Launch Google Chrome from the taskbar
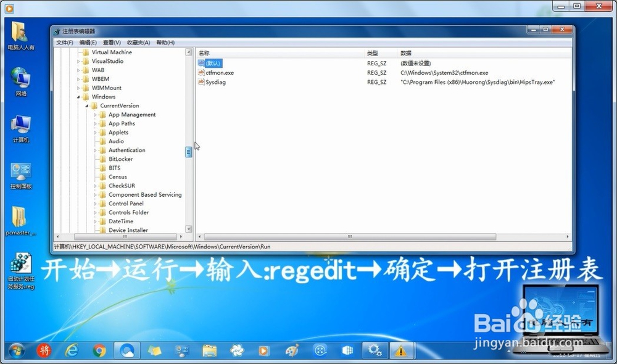This screenshot has width=617, height=364. [x=99, y=350]
